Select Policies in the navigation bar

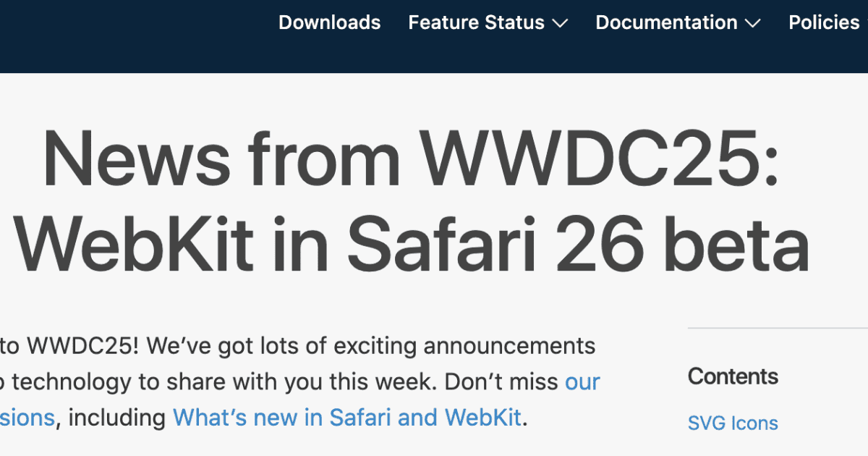pos(823,23)
